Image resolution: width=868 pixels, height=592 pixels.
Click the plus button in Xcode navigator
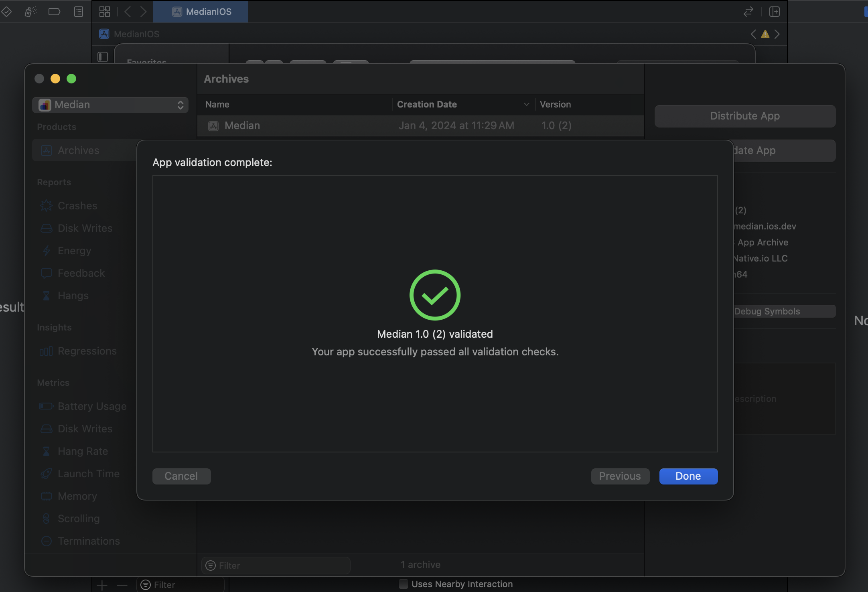click(x=102, y=586)
